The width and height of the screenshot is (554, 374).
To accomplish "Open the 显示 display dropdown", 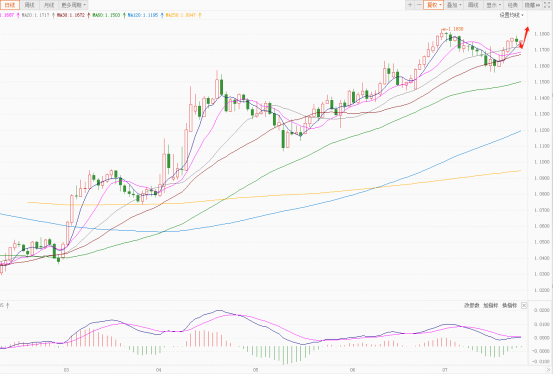I will tap(493, 5).
